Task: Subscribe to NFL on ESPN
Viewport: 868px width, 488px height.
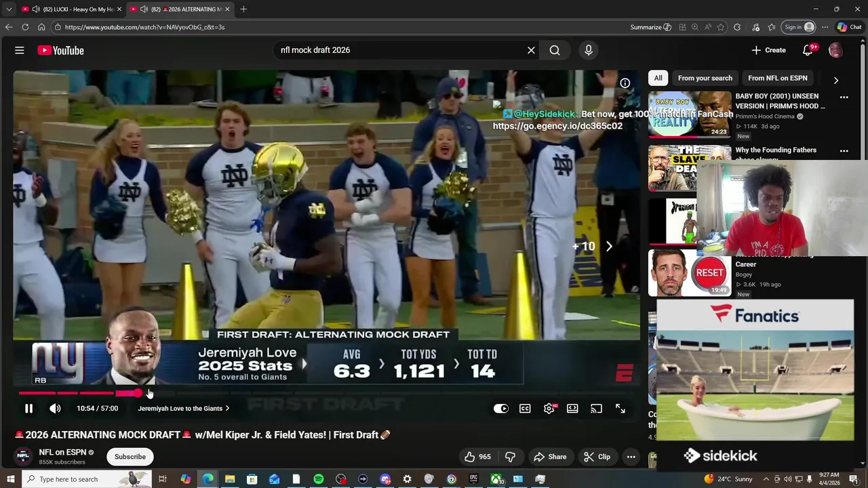Action: tap(130, 457)
